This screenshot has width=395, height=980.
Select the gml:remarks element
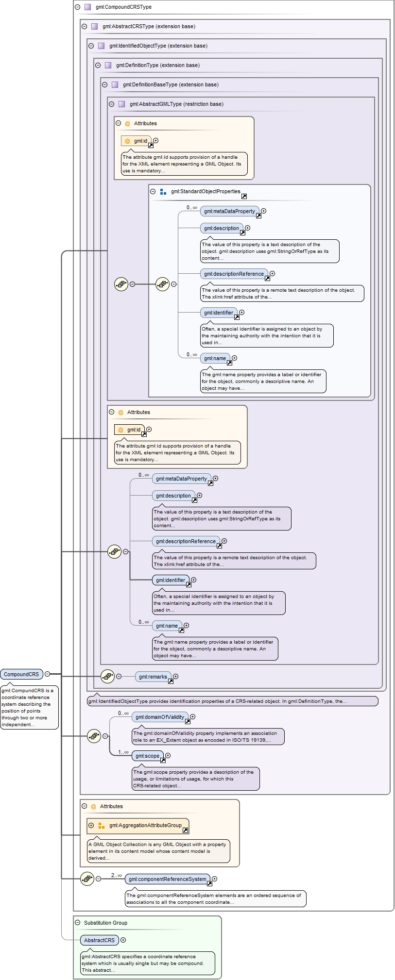coord(153,677)
